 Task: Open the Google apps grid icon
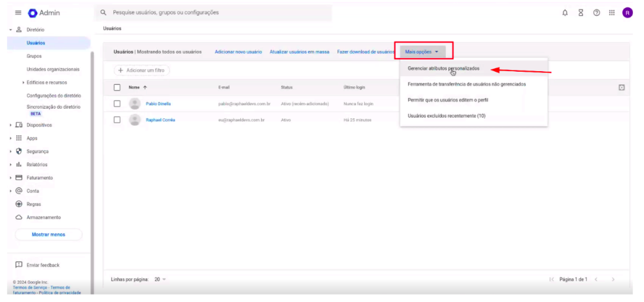point(611,13)
